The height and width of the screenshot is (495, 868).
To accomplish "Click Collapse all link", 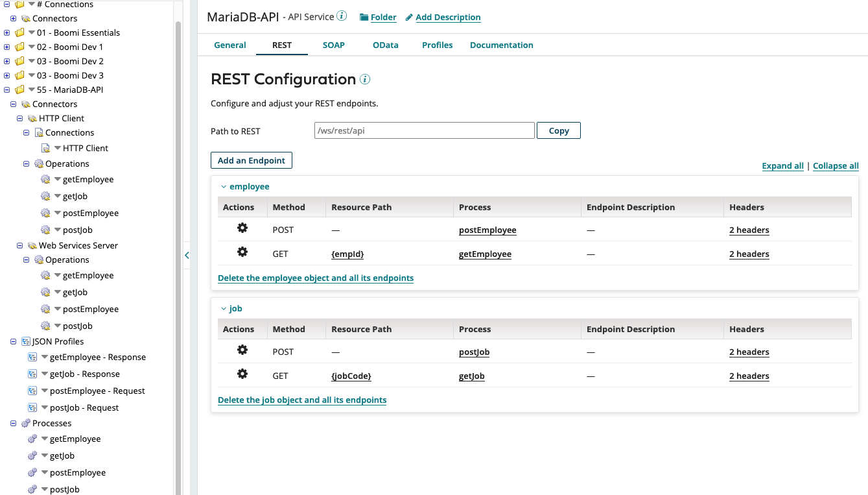I will coord(836,165).
